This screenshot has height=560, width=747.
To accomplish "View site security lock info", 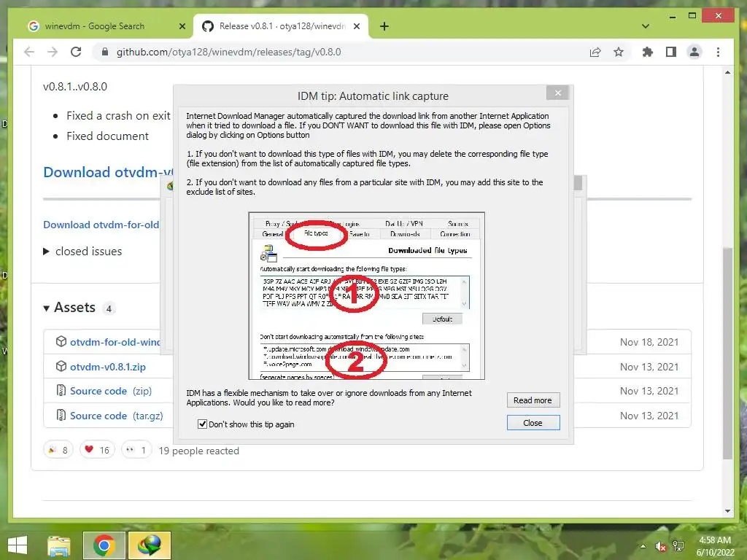I will tap(105, 52).
